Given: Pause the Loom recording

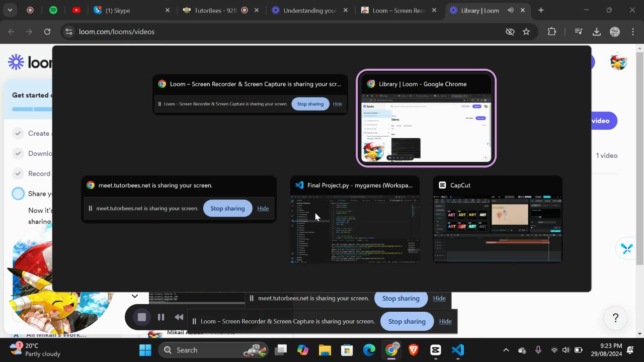Looking at the screenshot, I should [161, 317].
